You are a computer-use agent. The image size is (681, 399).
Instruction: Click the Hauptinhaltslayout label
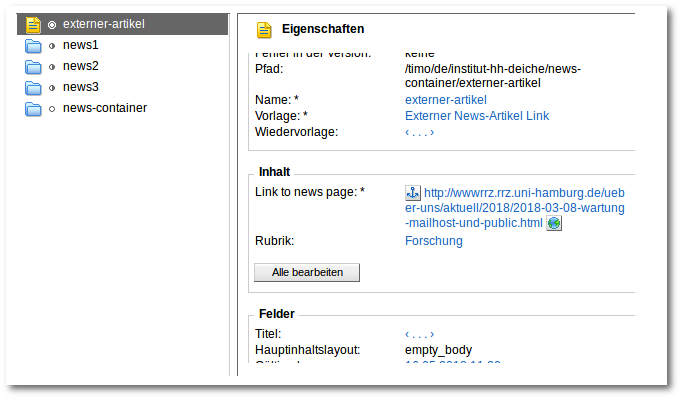click(307, 350)
